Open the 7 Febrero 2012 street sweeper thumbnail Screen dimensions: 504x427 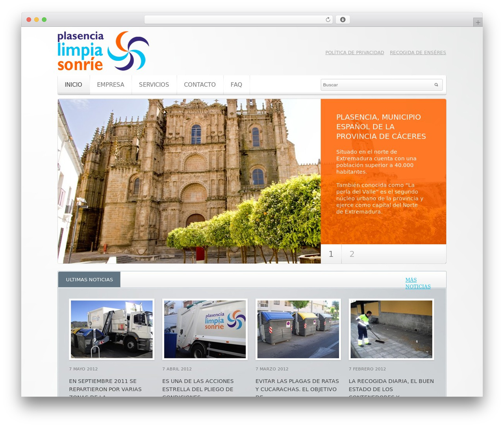click(x=391, y=329)
